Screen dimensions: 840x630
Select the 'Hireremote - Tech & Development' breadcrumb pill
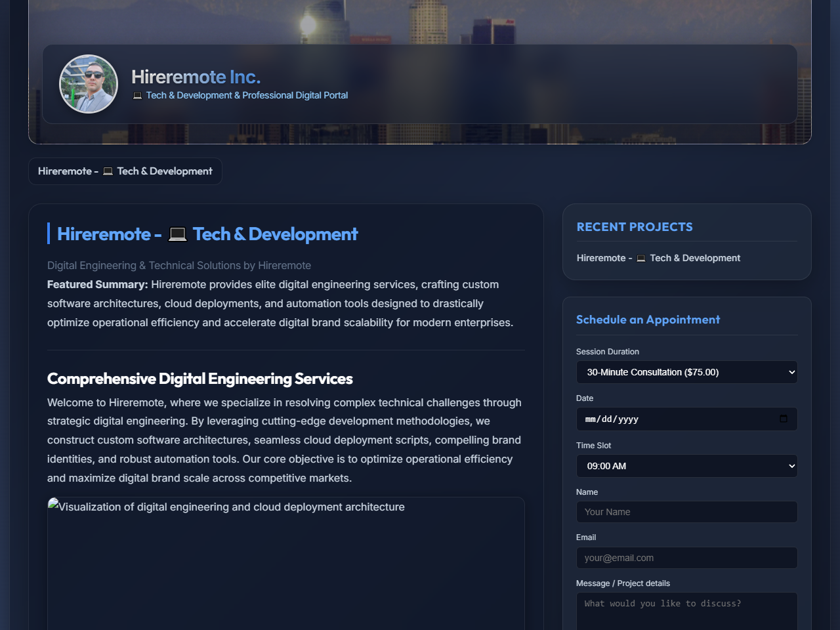[125, 171]
